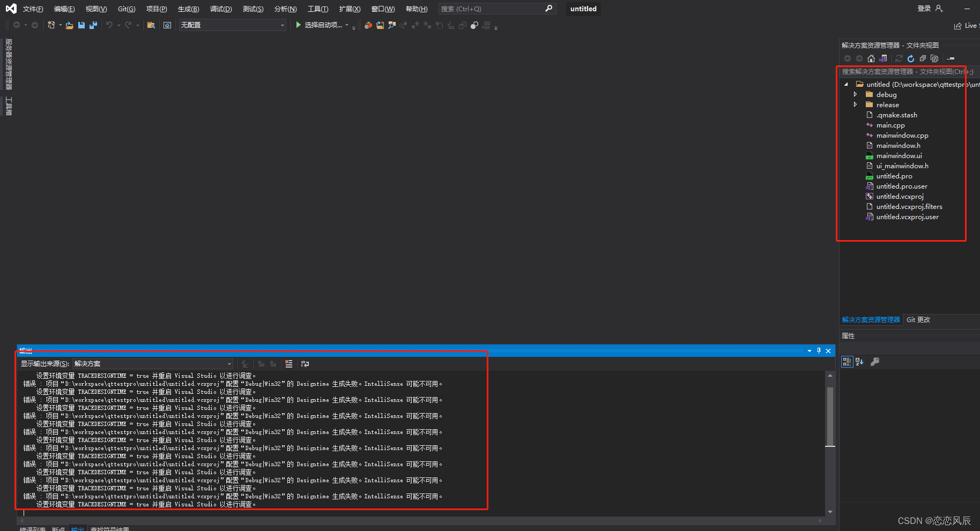The height and width of the screenshot is (531, 980).
Task: Close the output panel
Action: (828, 351)
